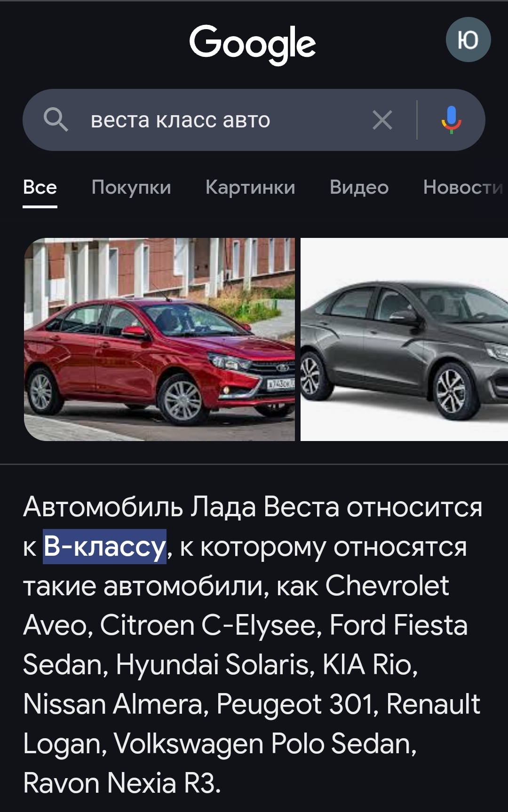
Task: Open the Новости tab
Action: tap(464, 188)
